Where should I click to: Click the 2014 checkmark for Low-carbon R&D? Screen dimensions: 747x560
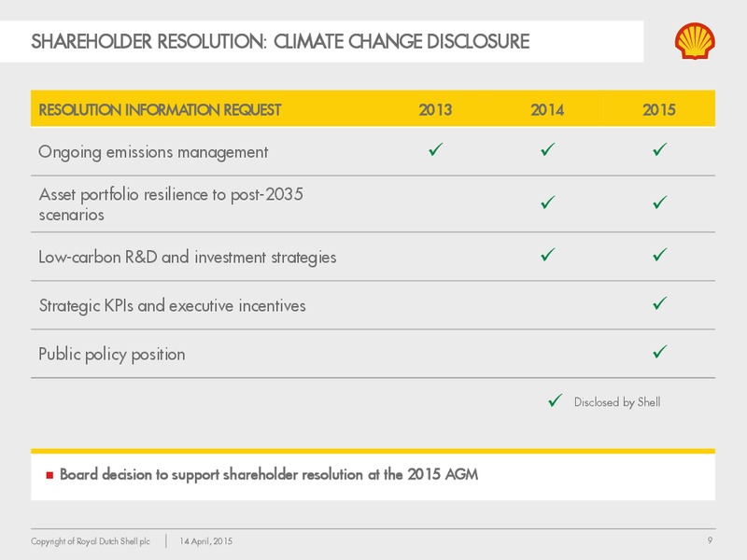(x=548, y=255)
